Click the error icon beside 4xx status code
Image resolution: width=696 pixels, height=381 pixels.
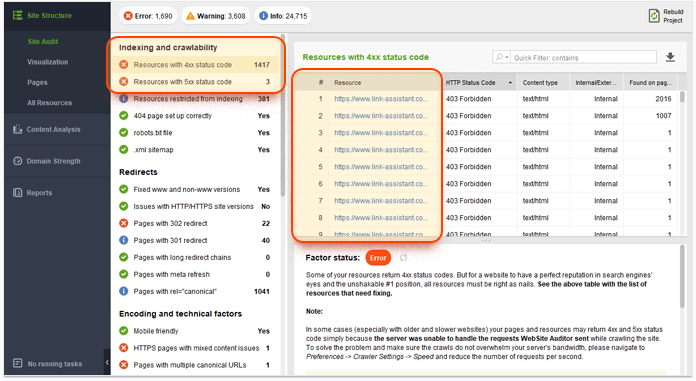[124, 65]
